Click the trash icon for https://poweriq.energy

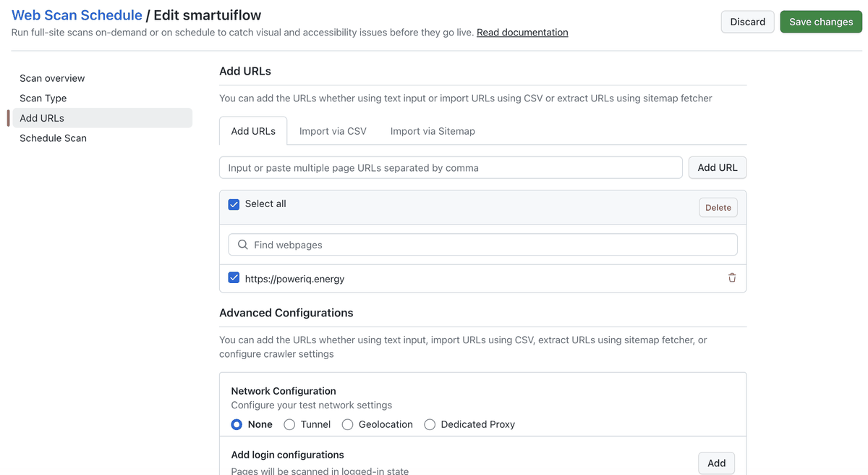[732, 278]
